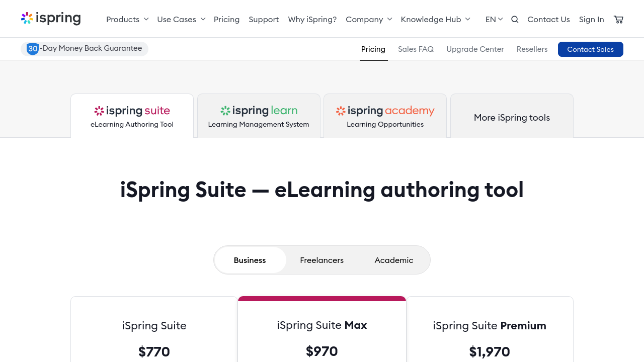Image resolution: width=644 pixels, height=362 pixels.
Task: Open the EN language selector
Action: (494, 20)
